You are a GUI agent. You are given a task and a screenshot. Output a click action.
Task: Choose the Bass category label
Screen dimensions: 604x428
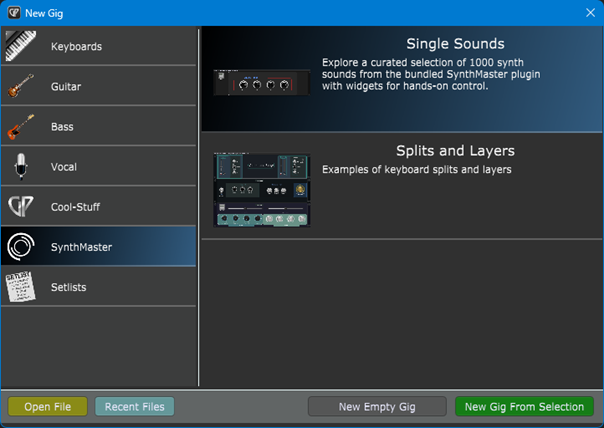point(62,127)
